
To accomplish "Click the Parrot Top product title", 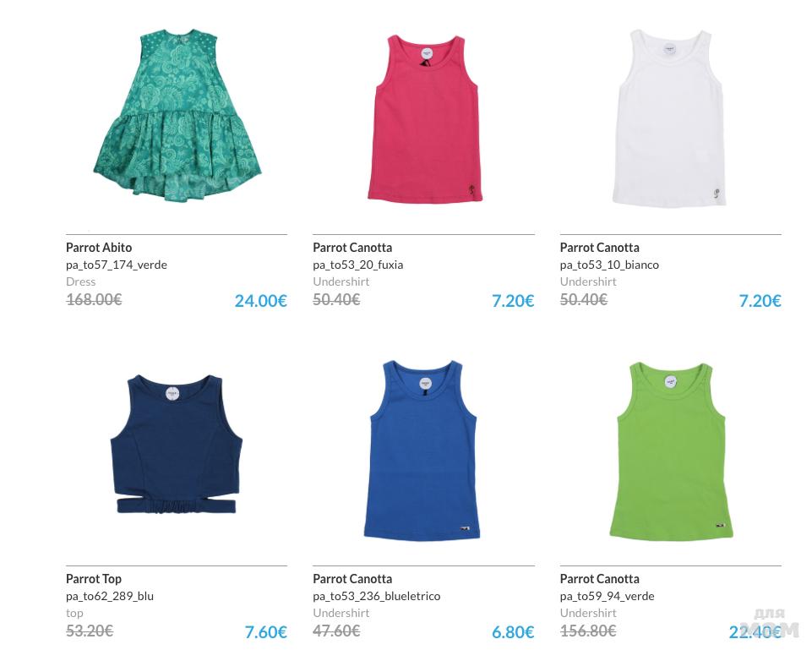I will tap(94, 579).
